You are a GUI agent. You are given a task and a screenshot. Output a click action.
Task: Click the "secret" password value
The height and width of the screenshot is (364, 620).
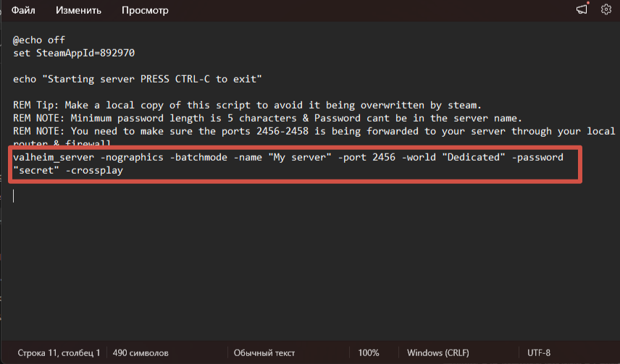tap(36, 170)
